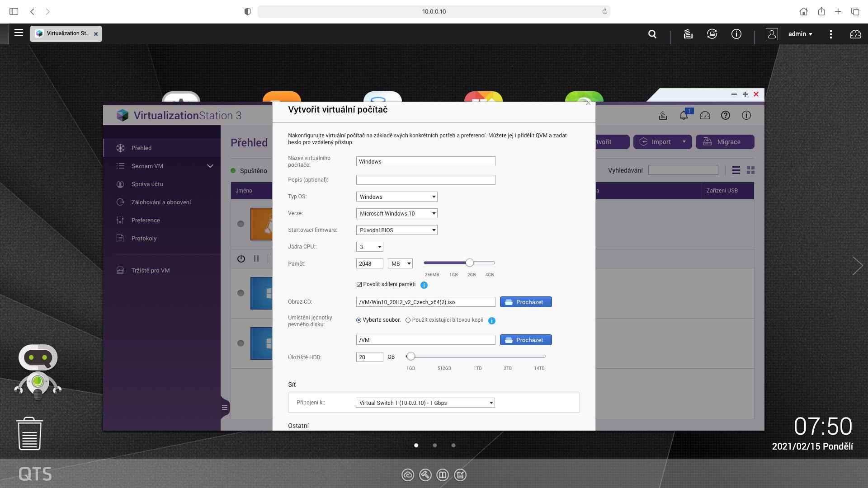The image size is (868, 488).
Task: Click the Popis (optional) text field
Action: [425, 180]
